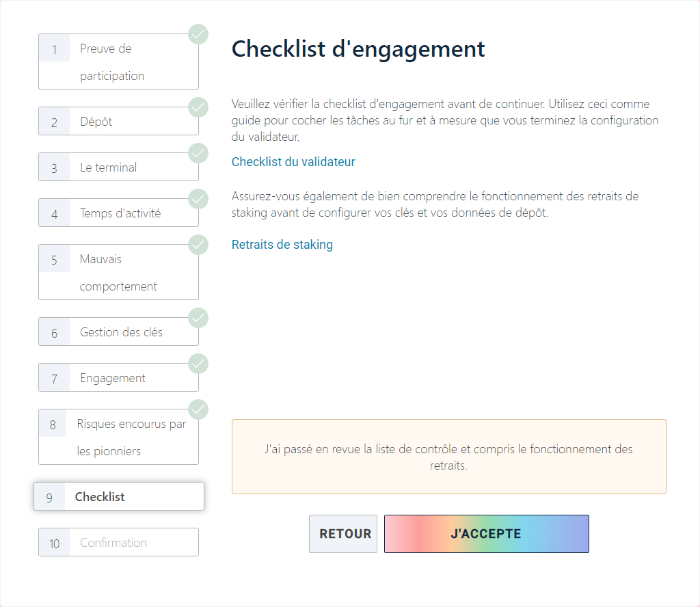Click the checkmark on Risques encourus step
This screenshot has height=607, width=700.
pyautogui.click(x=198, y=409)
